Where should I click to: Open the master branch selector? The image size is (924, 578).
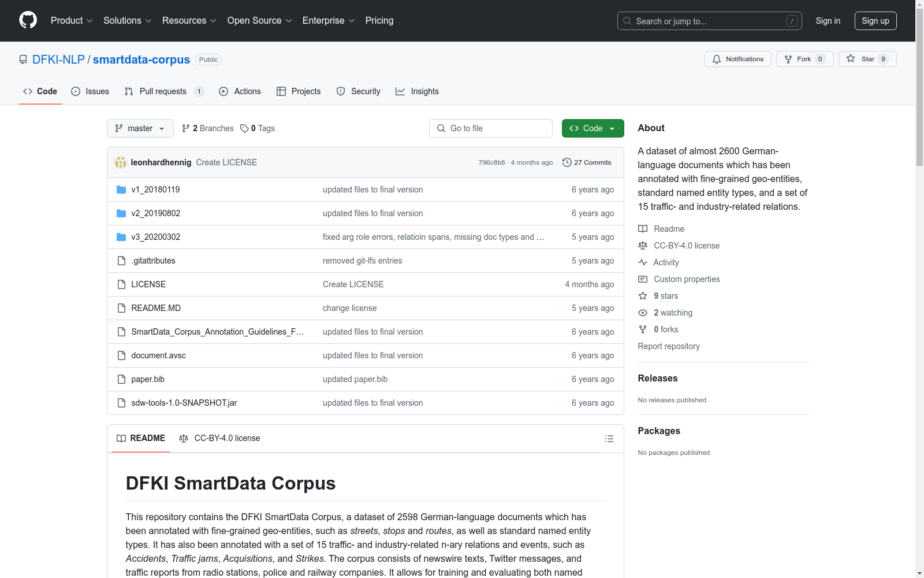coord(140,128)
